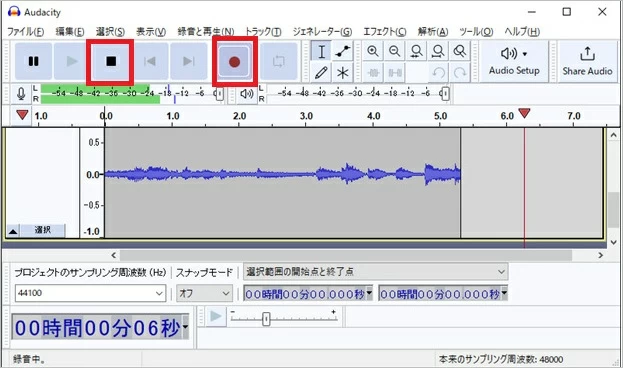623x368 pixels.
Task: Click the Play button
Action: [72, 61]
